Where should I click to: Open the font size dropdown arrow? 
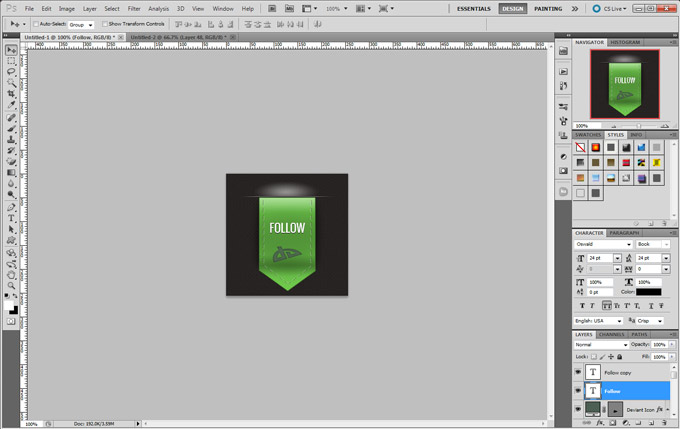[x=617, y=258]
